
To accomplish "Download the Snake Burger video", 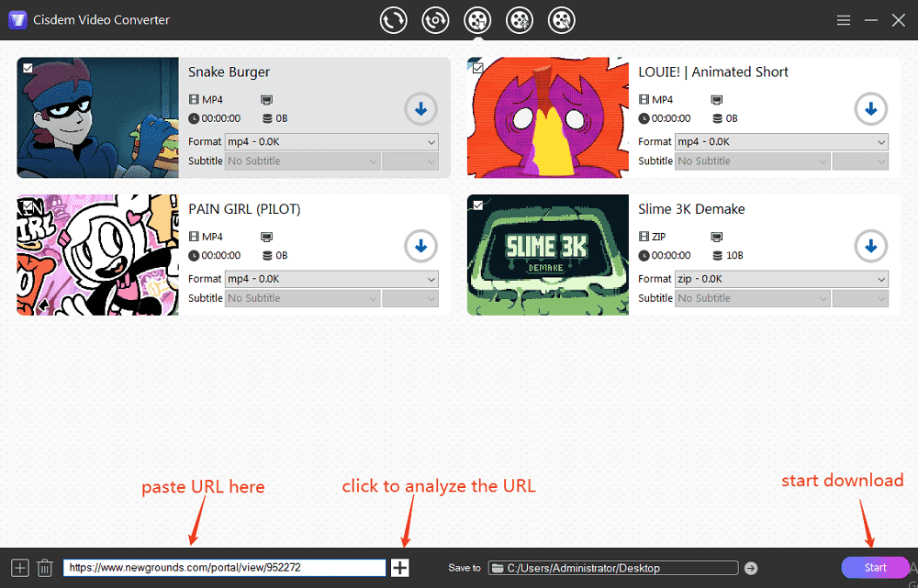I will pos(420,109).
